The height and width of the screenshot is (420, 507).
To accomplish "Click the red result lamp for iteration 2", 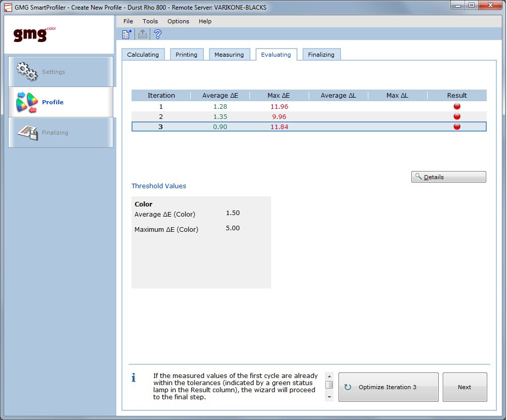I will point(457,116).
